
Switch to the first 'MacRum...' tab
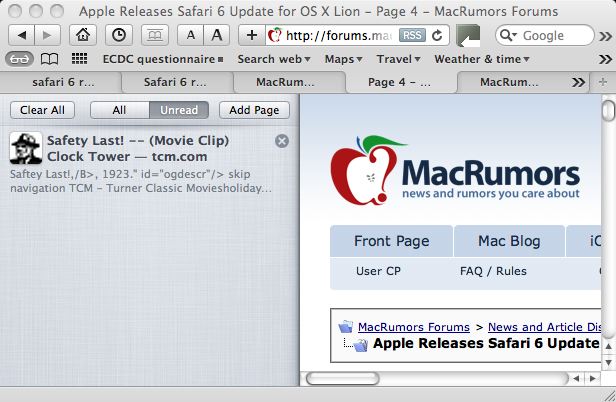pos(285,82)
